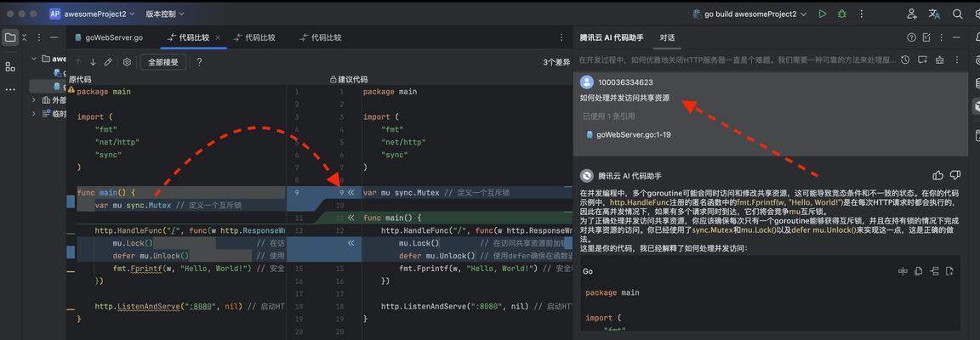980x340 pixels.
Task: Jump to the next difference with the down arrow
Action: [93, 62]
